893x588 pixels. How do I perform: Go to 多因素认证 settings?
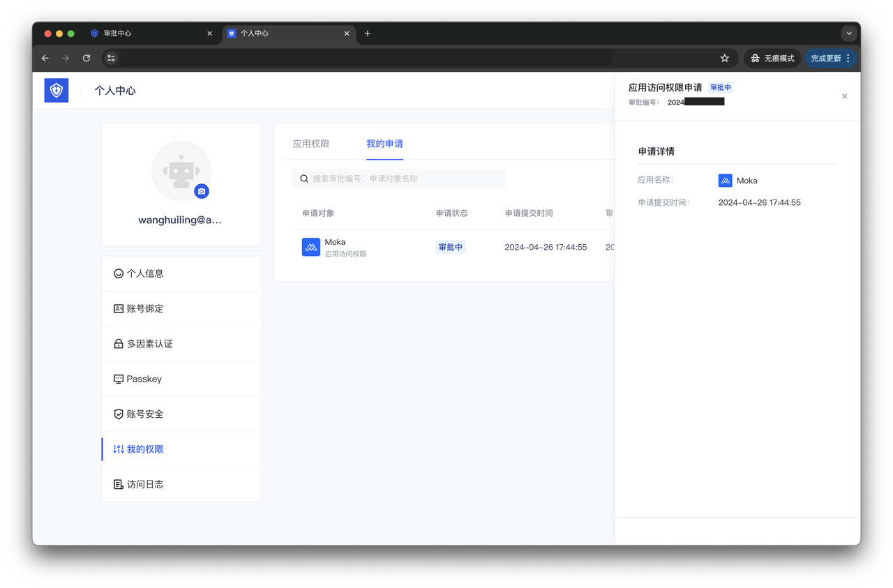pyautogui.click(x=149, y=344)
